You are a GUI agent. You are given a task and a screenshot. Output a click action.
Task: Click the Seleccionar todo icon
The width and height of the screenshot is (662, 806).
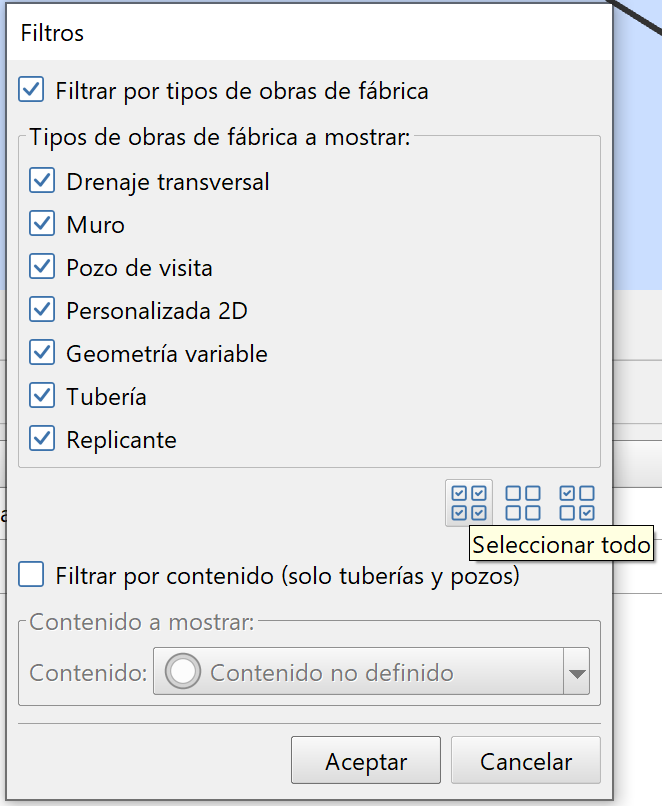[x=468, y=502]
